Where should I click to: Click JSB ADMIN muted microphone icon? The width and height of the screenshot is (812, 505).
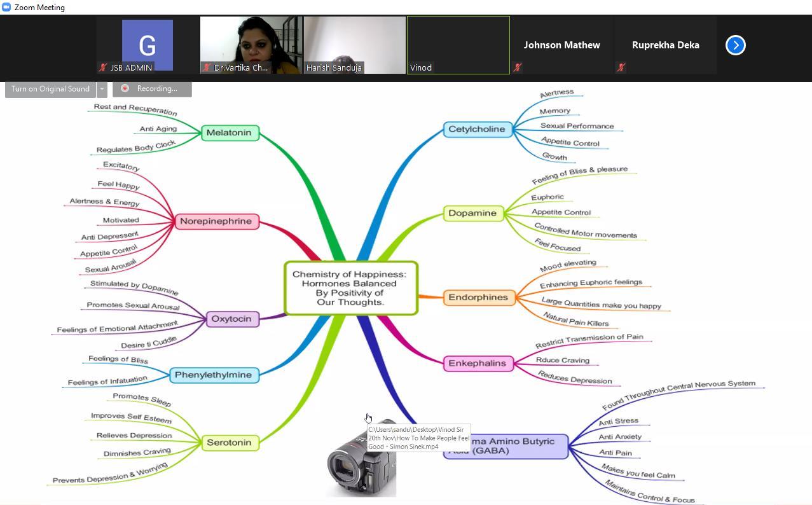(103, 67)
